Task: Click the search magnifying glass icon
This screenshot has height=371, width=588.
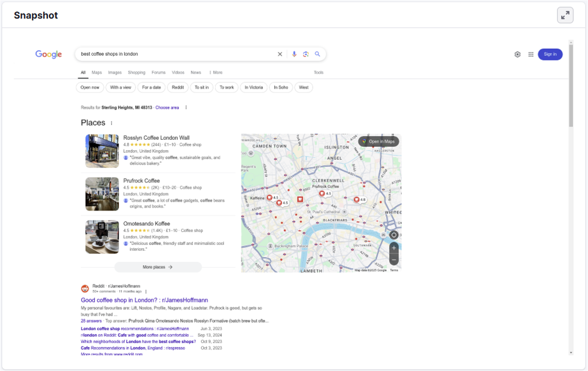Action: (317, 54)
